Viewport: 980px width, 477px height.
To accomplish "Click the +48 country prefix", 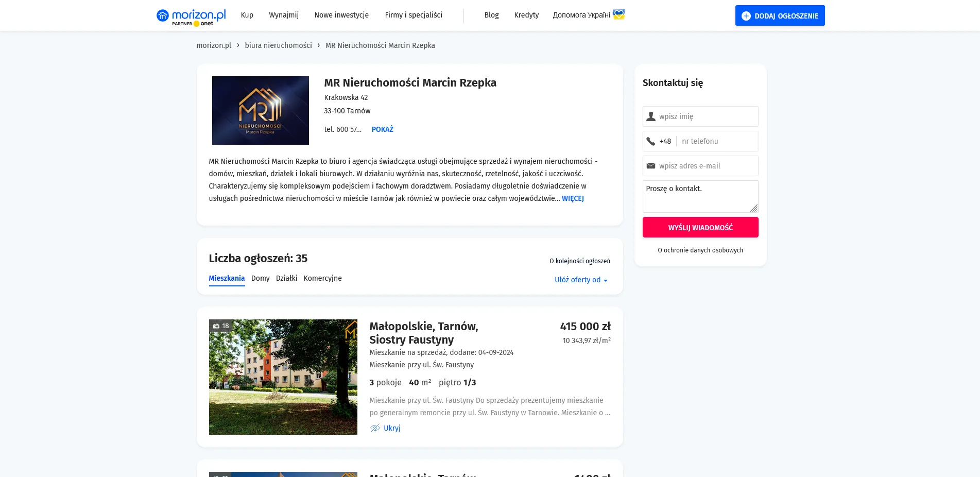I will click(x=665, y=141).
